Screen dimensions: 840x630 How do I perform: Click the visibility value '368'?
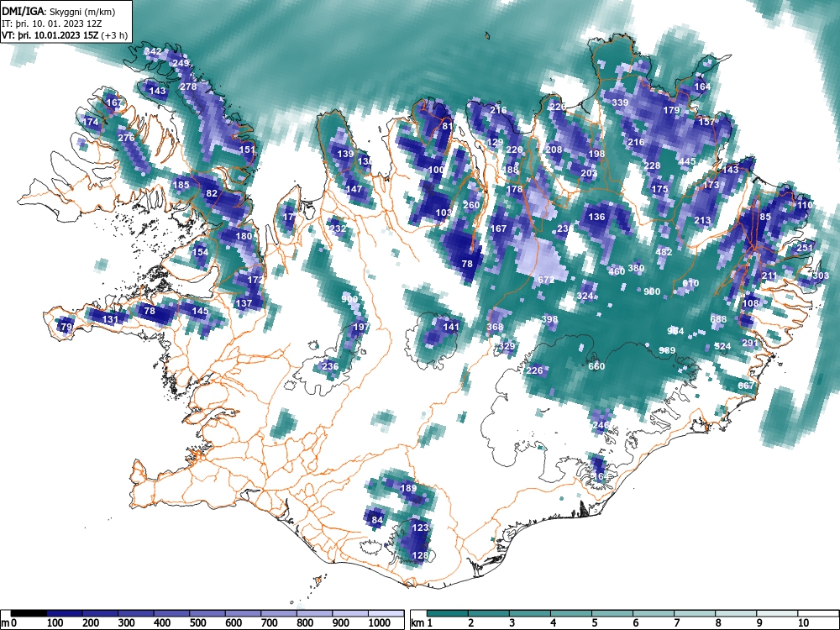tap(495, 327)
